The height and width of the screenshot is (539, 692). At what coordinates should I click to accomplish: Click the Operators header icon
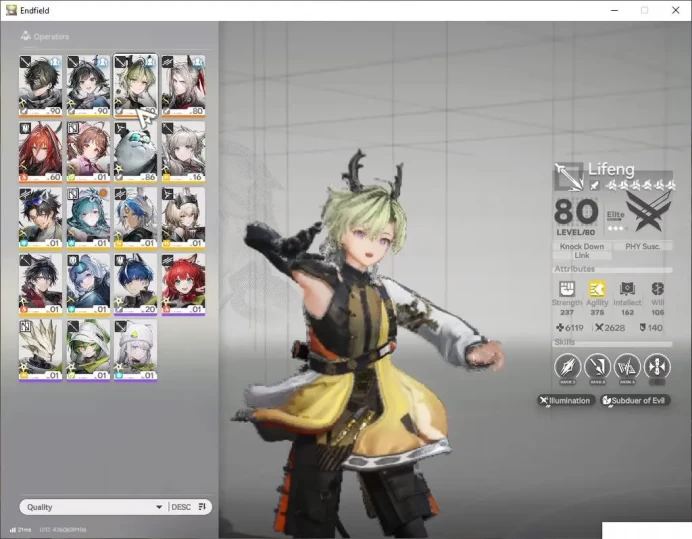[x=26, y=36]
